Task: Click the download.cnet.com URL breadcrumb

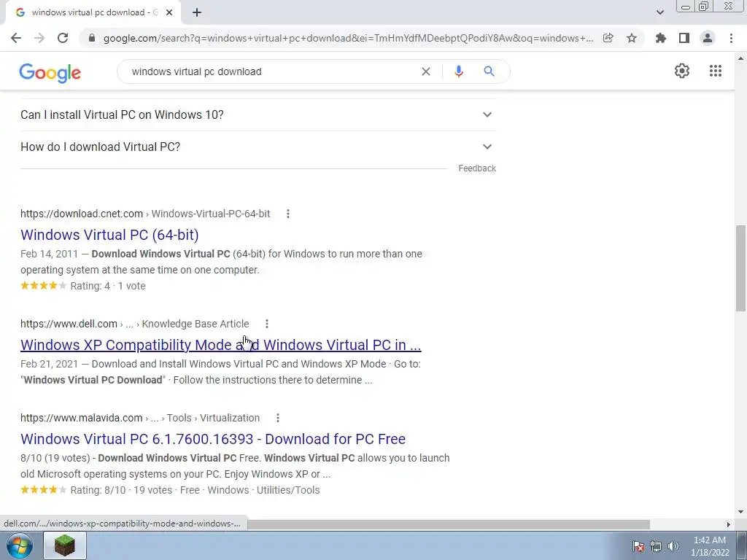Action: [145, 214]
